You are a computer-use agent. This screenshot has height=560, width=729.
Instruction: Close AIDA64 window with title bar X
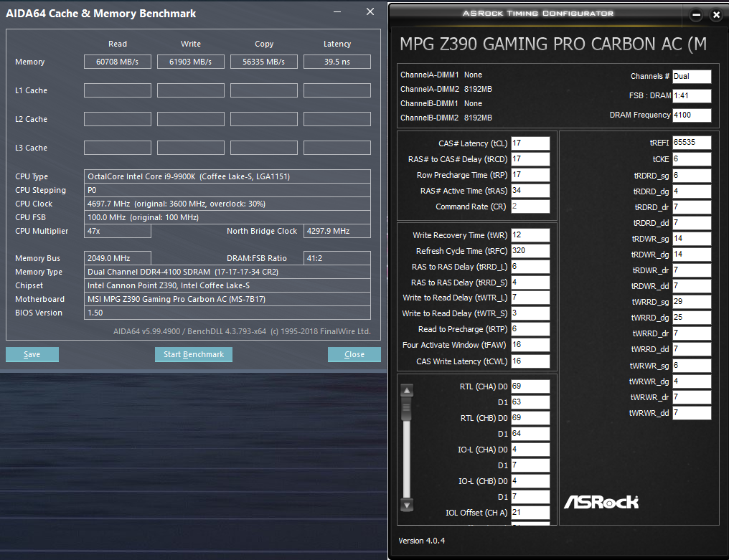[370, 11]
